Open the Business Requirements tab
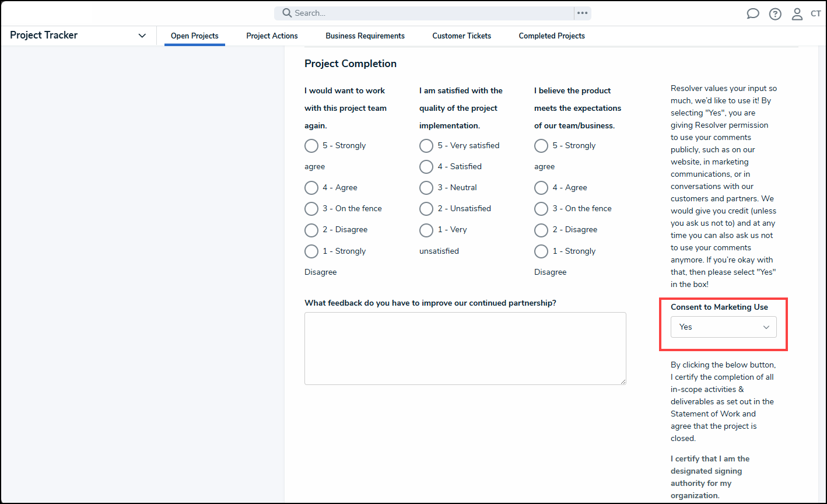Image resolution: width=827 pixels, height=504 pixels. pos(365,36)
